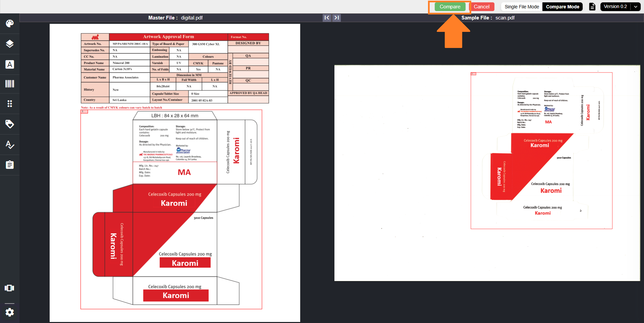Select the tag label tool icon
644x323 pixels.
pos(10,124)
